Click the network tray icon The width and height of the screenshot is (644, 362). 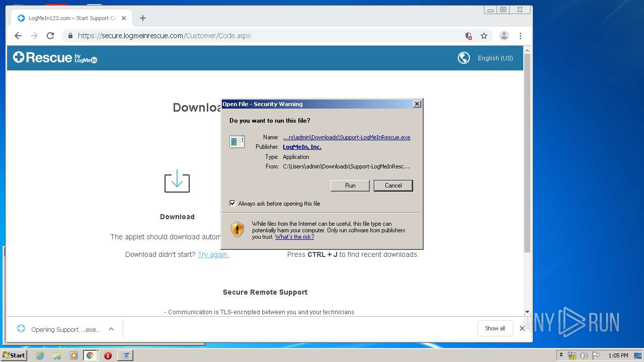(572, 355)
